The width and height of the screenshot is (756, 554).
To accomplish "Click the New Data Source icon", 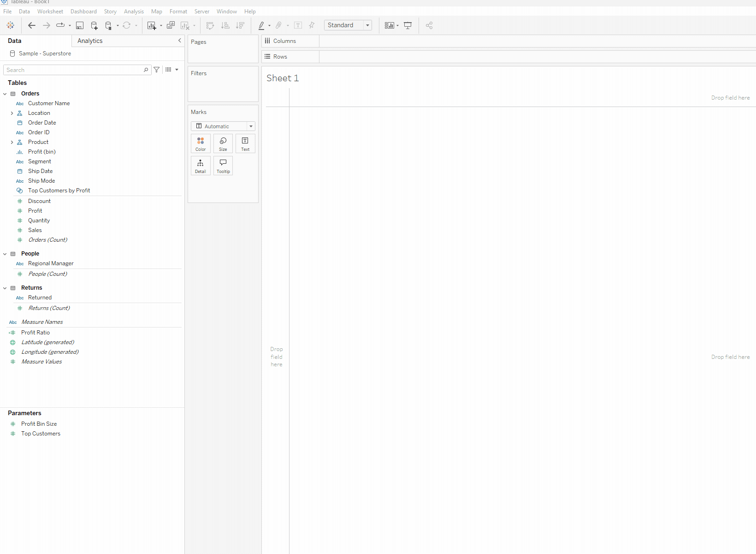I will 94,25.
